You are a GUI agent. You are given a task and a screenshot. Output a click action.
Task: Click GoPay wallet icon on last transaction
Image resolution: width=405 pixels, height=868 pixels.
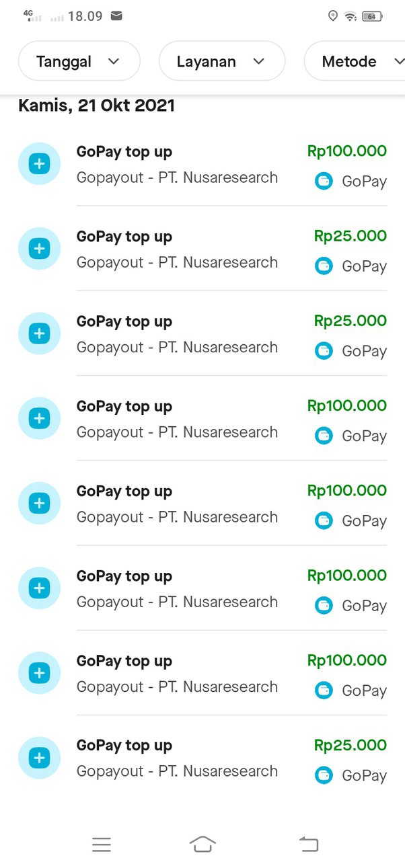(x=324, y=775)
